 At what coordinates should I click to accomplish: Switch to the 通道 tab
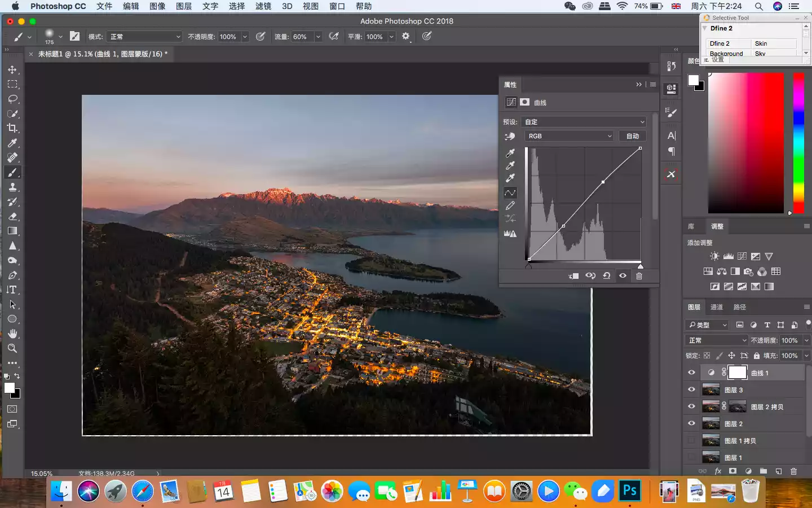pos(717,307)
